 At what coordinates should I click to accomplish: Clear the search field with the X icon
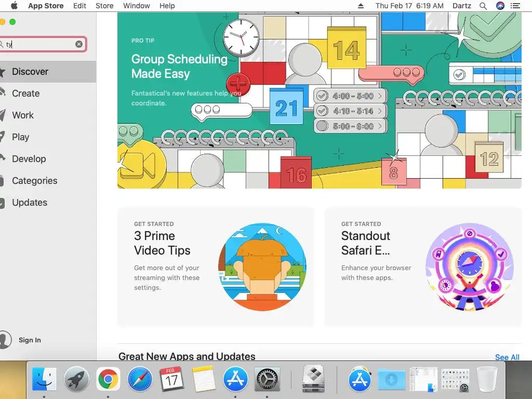[x=79, y=44]
